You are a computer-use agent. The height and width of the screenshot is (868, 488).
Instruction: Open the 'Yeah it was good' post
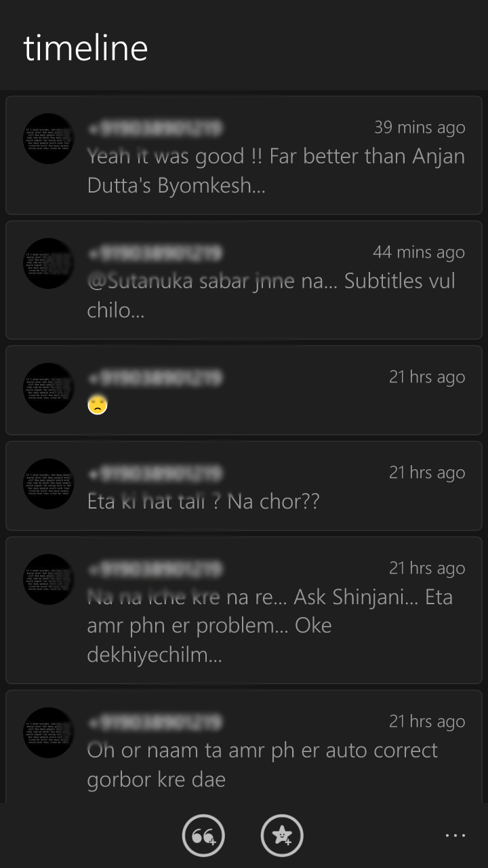coord(244,155)
